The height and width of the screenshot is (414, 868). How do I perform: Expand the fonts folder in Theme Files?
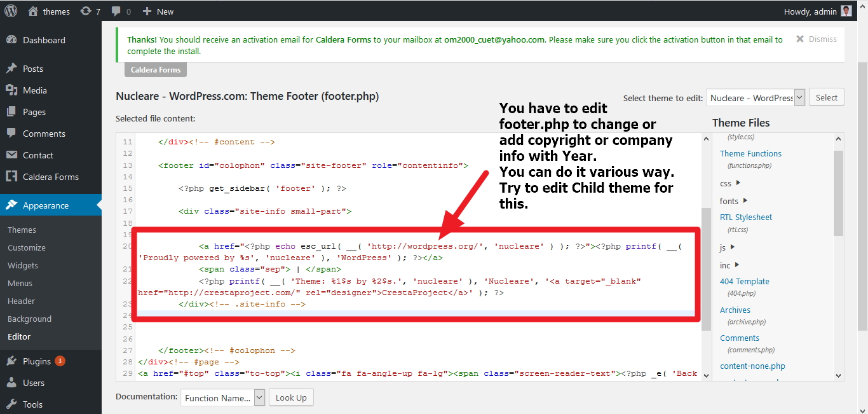[732, 201]
